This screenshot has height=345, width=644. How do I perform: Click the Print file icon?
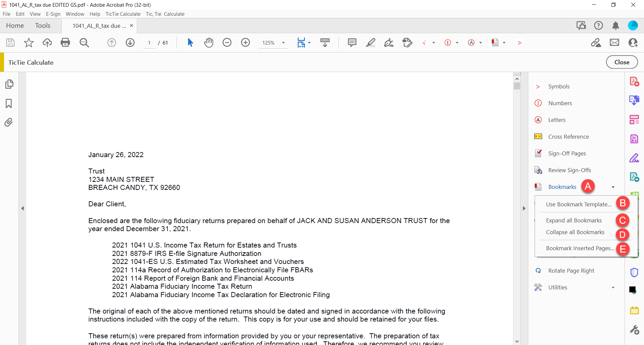click(x=65, y=43)
